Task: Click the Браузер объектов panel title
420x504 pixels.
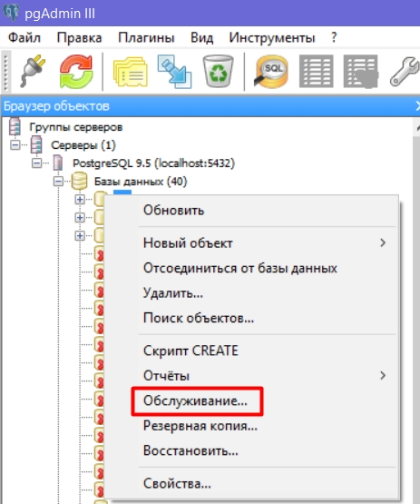Action: 56,106
